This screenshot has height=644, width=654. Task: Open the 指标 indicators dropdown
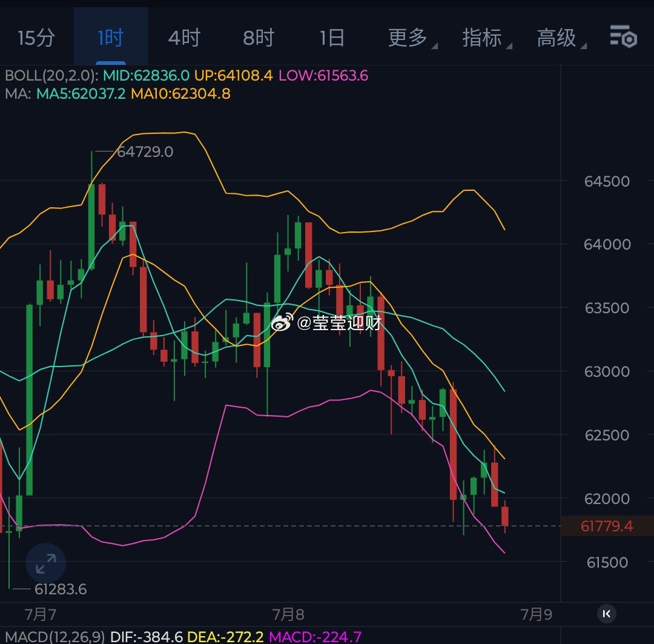pos(486,38)
